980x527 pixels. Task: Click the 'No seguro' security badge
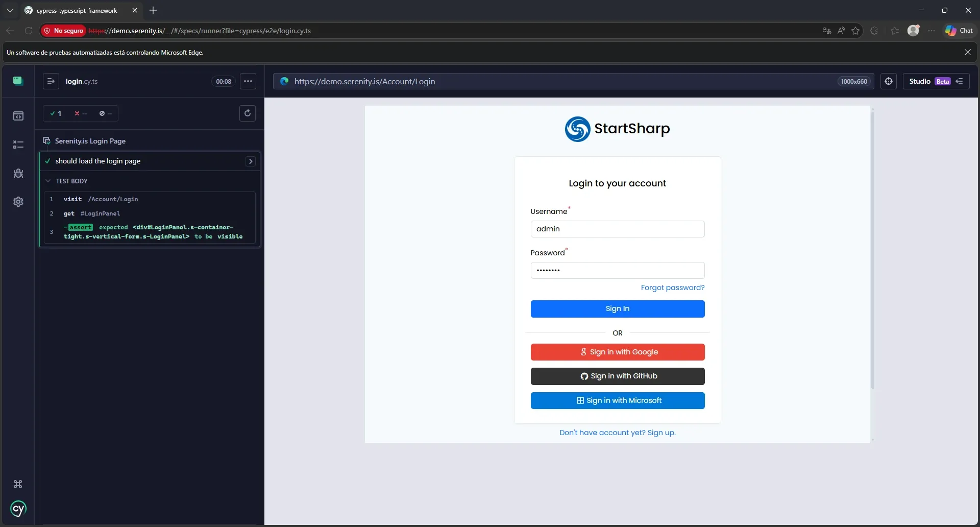pyautogui.click(x=63, y=31)
